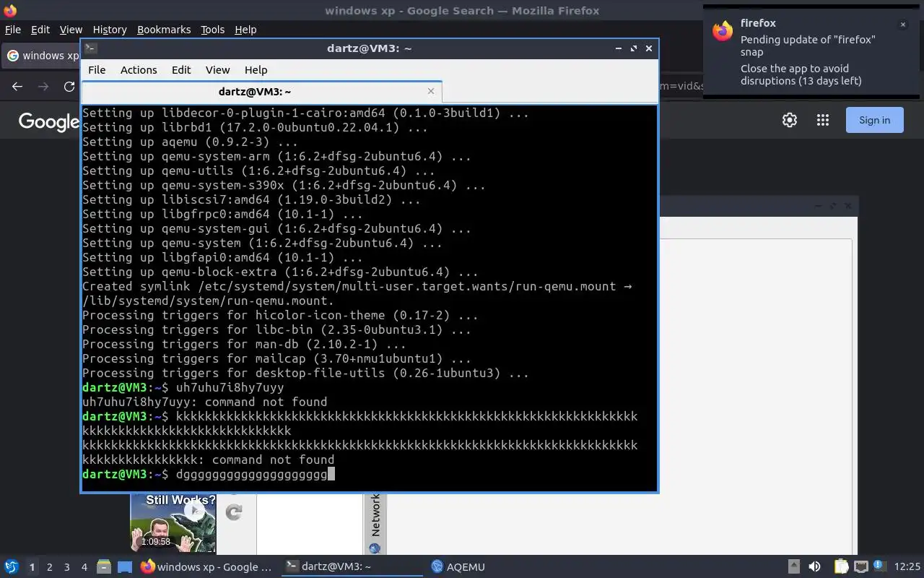This screenshot has height=578, width=924.
Task: Click the 'Created symlink' terminal line
Action: pos(357,293)
